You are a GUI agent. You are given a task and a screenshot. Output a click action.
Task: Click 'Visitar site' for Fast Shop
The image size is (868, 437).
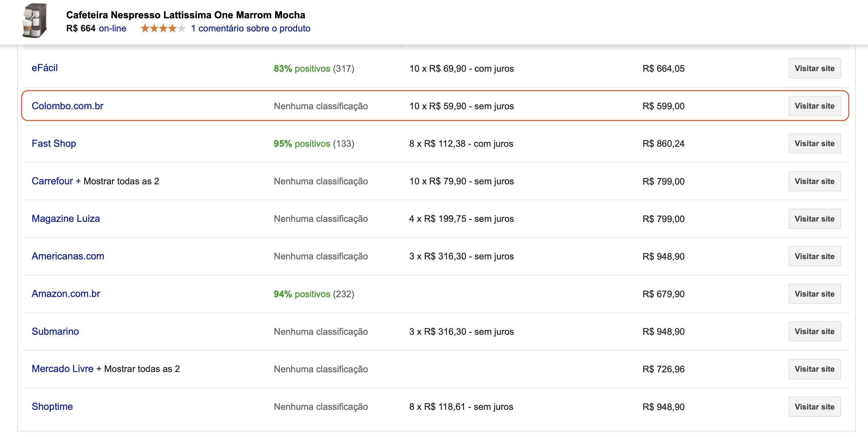coord(814,144)
